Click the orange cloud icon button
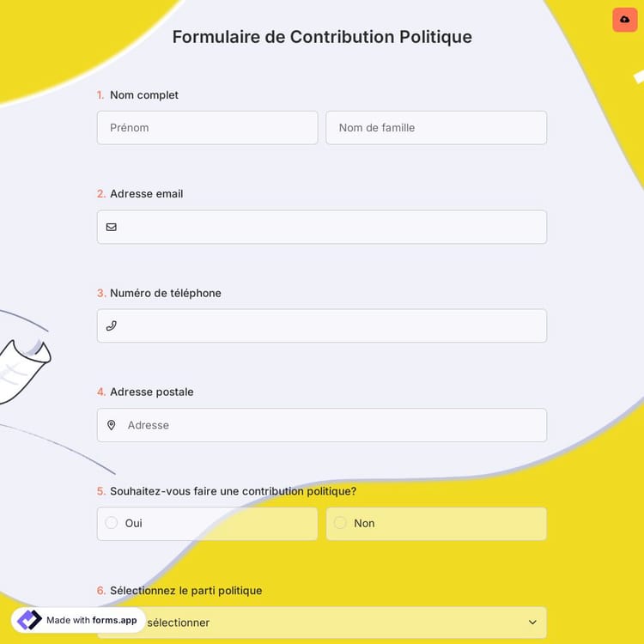 coord(624,20)
